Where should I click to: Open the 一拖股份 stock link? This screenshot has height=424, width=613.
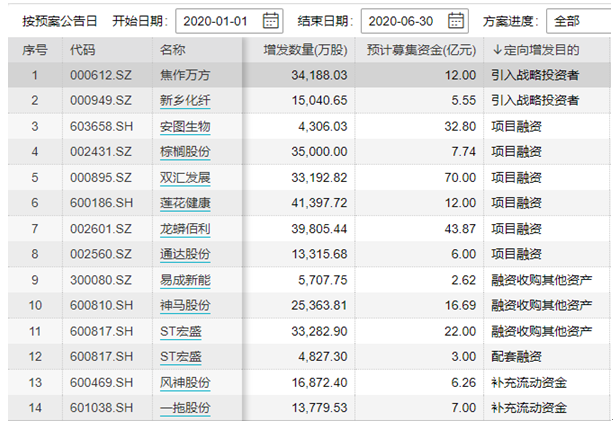pos(185,408)
